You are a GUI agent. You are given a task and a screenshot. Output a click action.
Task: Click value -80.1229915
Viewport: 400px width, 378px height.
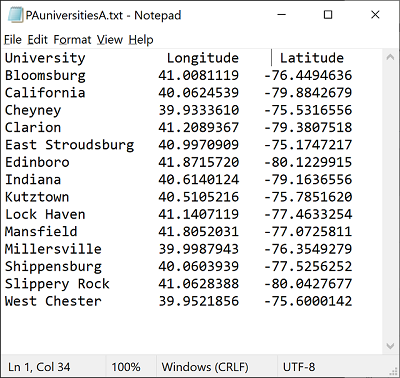[x=308, y=162]
